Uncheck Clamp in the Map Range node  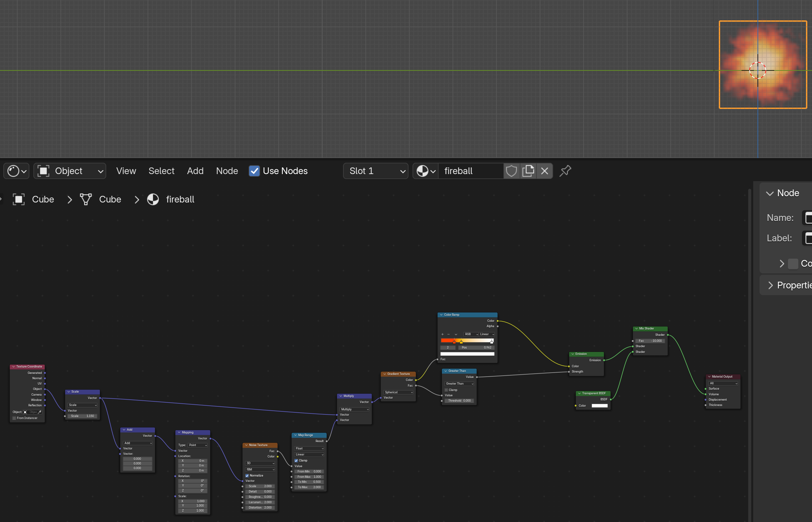tap(296, 460)
